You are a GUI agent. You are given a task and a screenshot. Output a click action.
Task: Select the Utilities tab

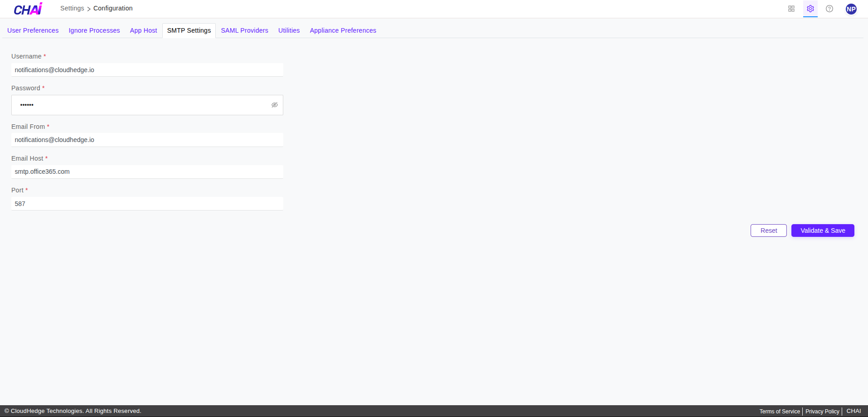click(x=289, y=30)
